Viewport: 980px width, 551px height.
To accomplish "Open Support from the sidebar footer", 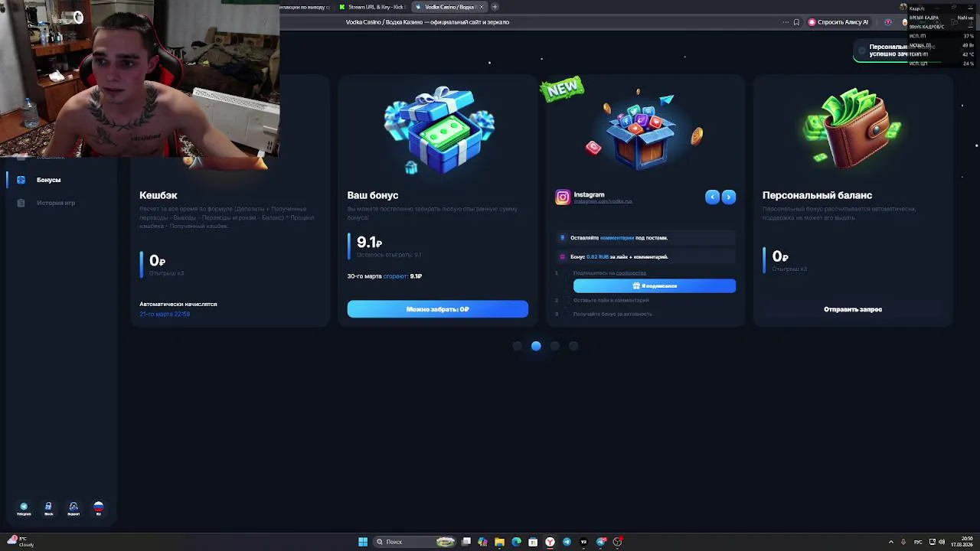I will click(x=73, y=509).
